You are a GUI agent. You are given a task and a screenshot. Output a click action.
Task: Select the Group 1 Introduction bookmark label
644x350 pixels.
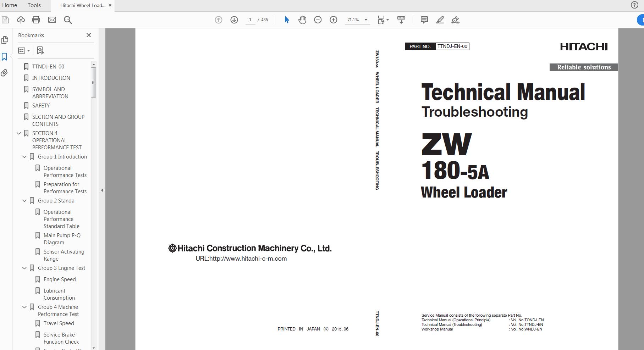click(x=62, y=157)
